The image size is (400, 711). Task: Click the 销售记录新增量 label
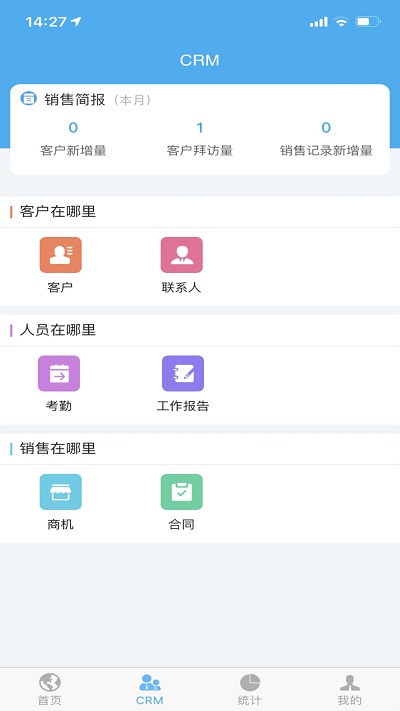coord(326,151)
